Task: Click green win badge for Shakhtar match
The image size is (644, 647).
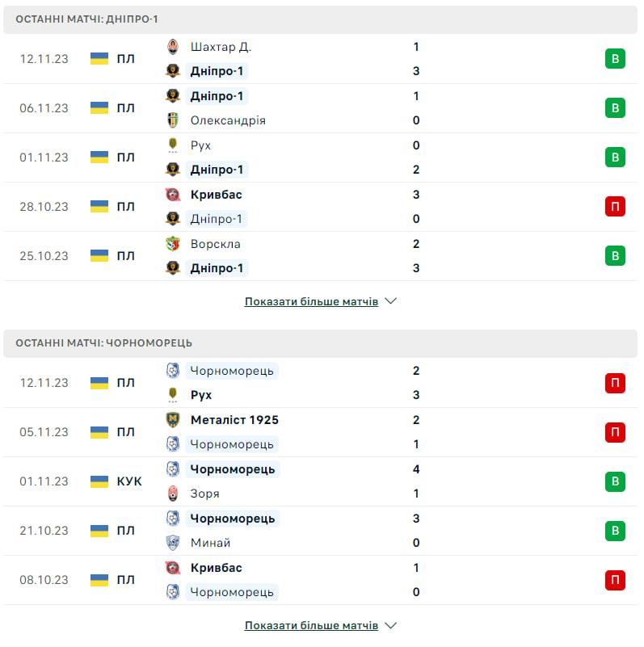Action: tap(615, 59)
